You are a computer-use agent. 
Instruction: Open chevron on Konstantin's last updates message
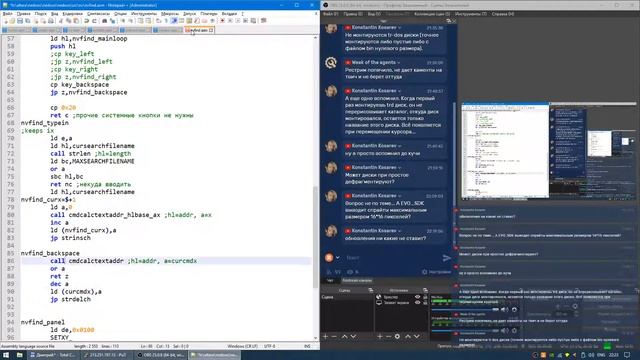click(x=400, y=231)
